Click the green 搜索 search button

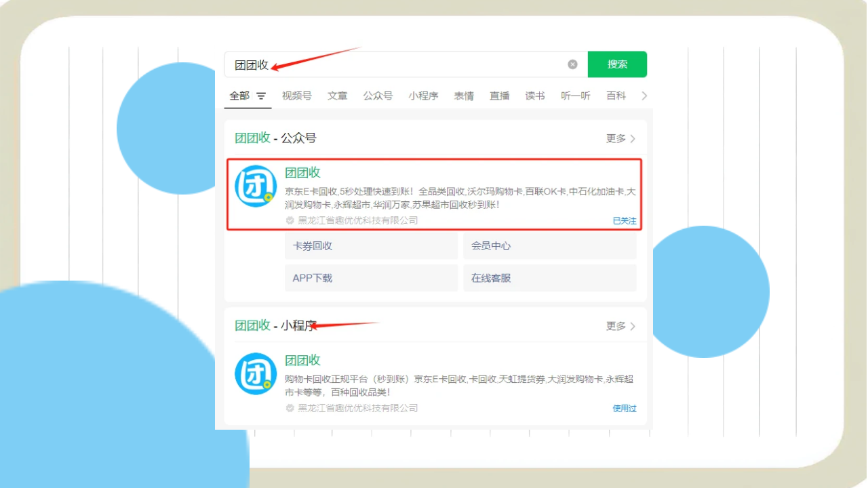pyautogui.click(x=617, y=64)
